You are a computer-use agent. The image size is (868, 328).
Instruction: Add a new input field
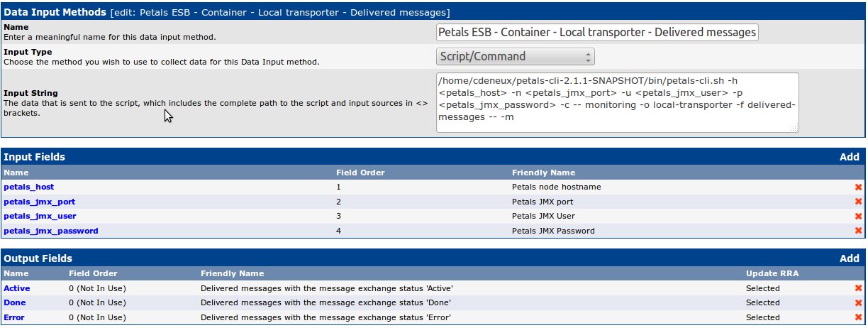(849, 157)
